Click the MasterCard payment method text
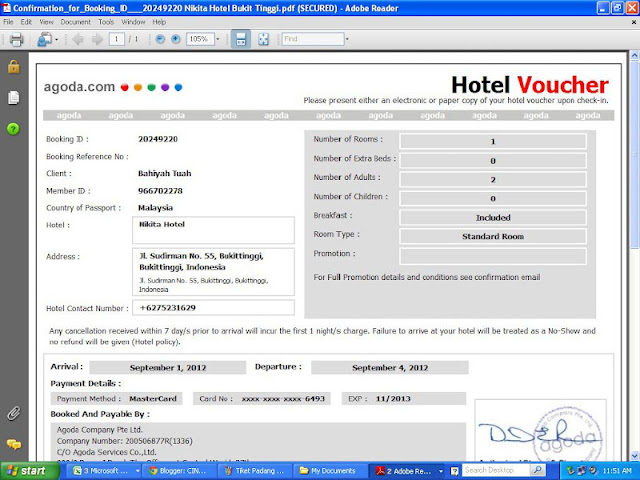This screenshot has height=480, width=640. pyautogui.click(x=153, y=399)
